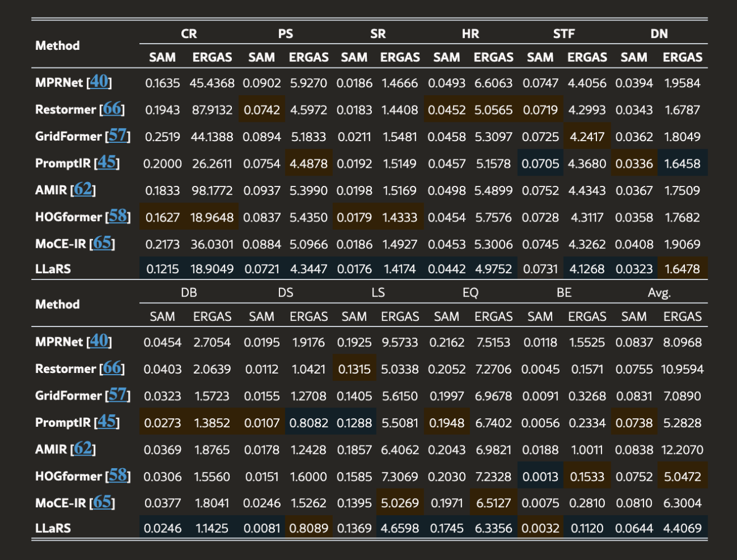Open PromptIR citation 45 in top table
The height and width of the screenshot is (560, 737).
pyautogui.click(x=107, y=162)
